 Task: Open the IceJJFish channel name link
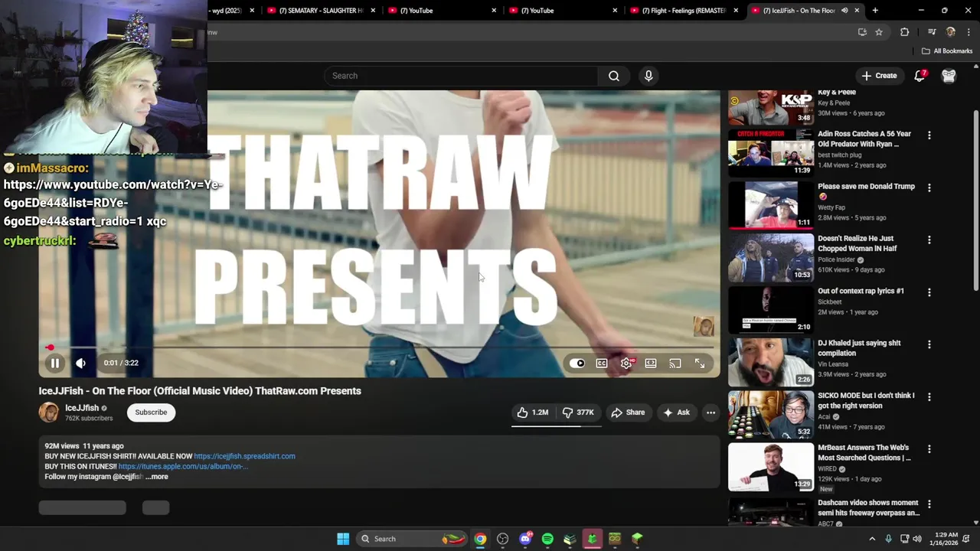tap(82, 408)
